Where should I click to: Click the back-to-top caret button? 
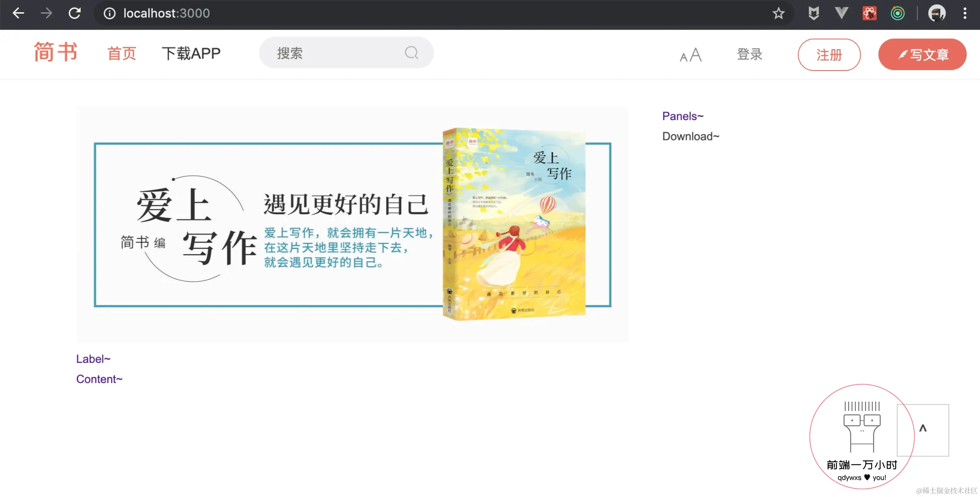(x=923, y=430)
